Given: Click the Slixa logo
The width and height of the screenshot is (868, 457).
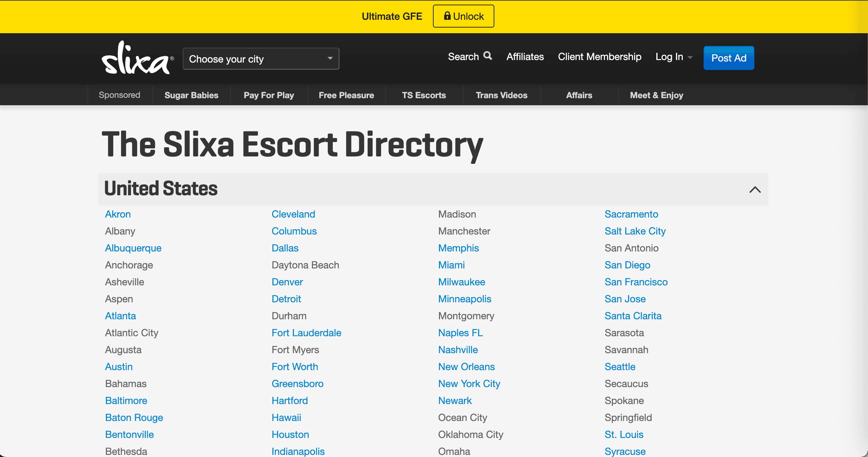Looking at the screenshot, I should [137, 58].
